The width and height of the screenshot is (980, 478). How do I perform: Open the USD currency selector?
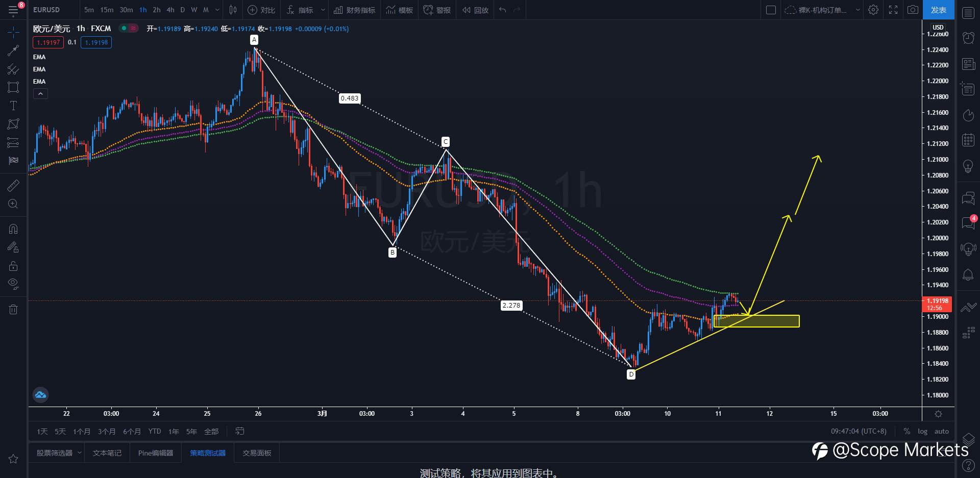(x=938, y=27)
